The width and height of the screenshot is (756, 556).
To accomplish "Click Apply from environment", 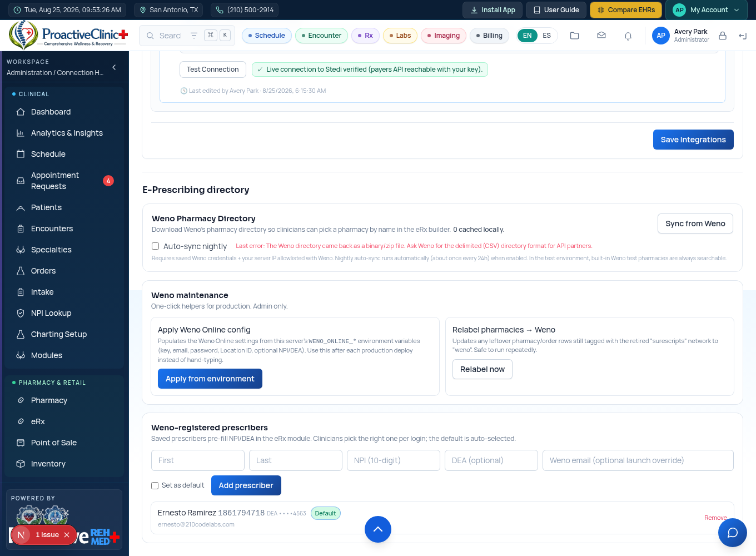I will (x=210, y=379).
